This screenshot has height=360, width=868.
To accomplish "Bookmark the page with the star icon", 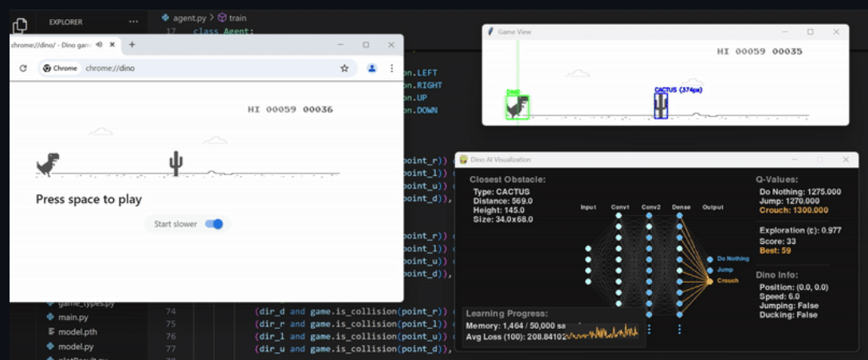I will click(x=344, y=68).
